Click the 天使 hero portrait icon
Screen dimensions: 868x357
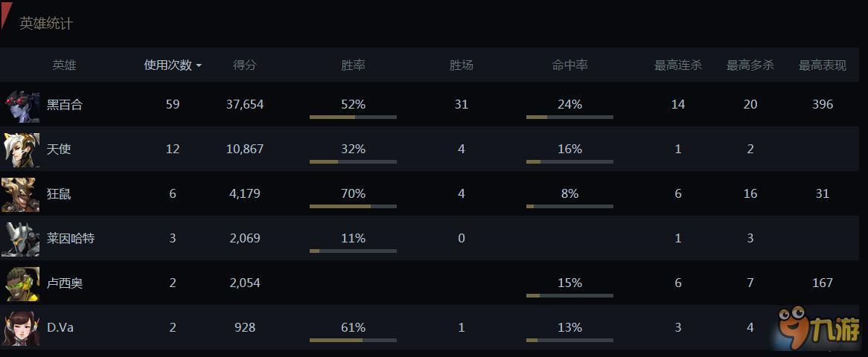pyautogui.click(x=21, y=149)
